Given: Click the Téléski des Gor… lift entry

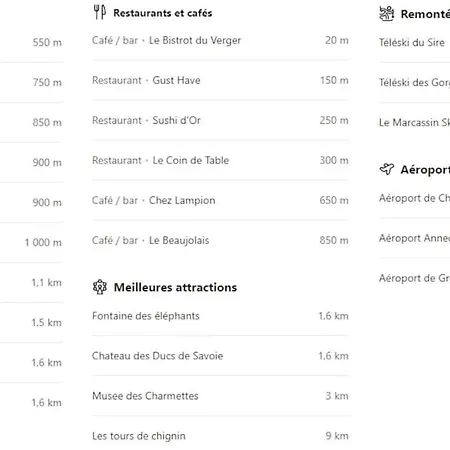Looking at the screenshot, I should click(x=414, y=82).
